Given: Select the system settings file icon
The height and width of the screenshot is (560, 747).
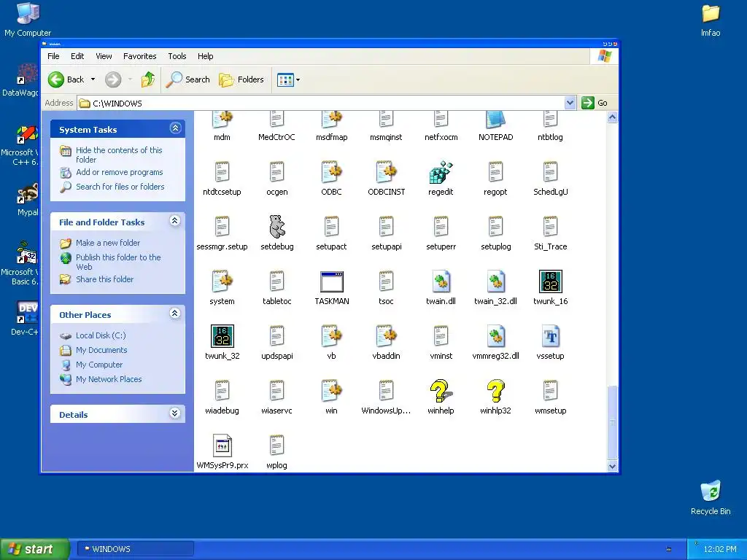Looking at the screenshot, I should (x=222, y=281).
